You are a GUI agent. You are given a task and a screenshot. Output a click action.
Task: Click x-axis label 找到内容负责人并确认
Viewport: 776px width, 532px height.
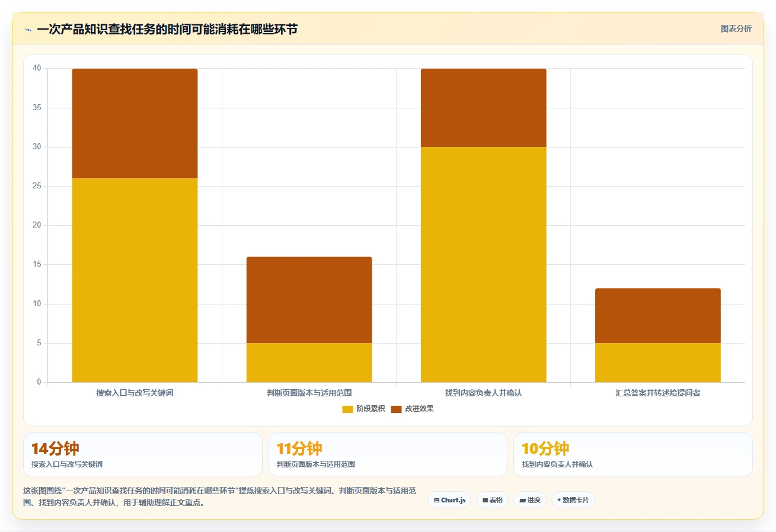pos(483,393)
